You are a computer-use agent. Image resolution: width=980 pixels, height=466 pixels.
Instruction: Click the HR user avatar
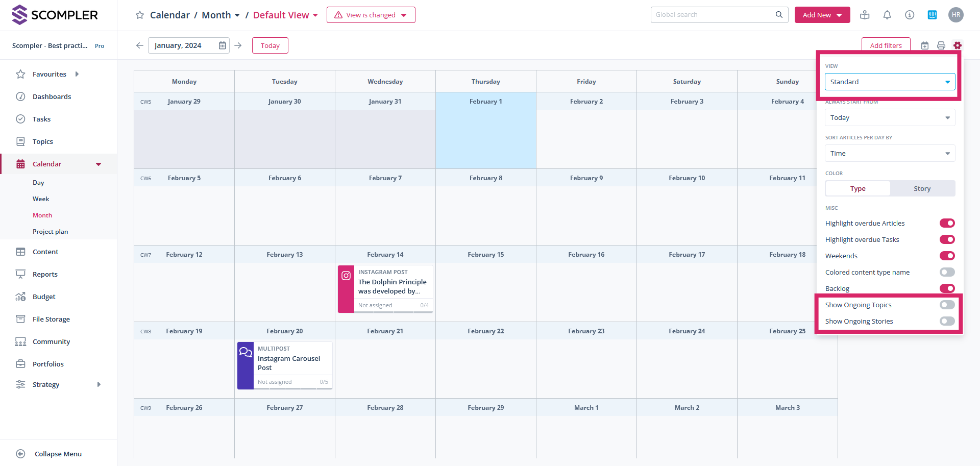(x=956, y=15)
